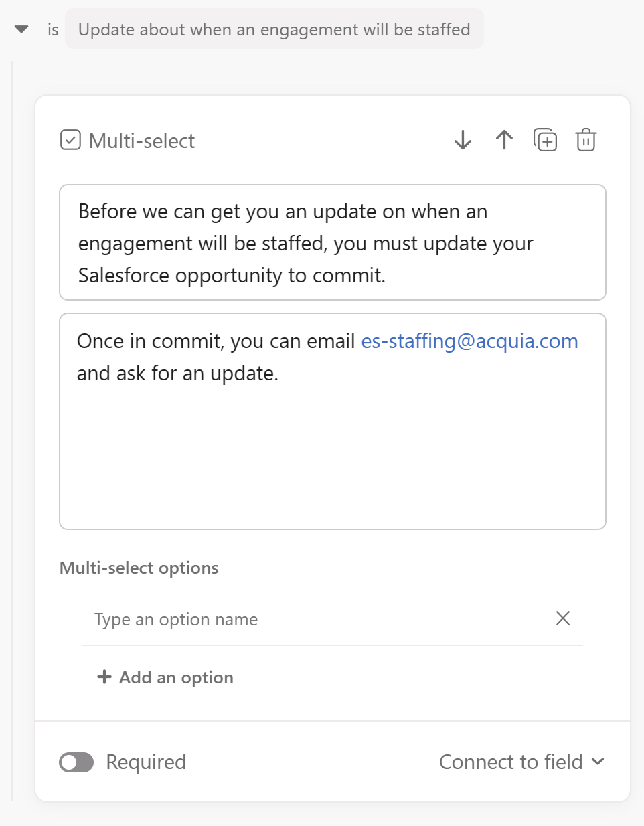Collapse the condition branch triangle
Screen dimensions: 644x826
coord(21,29)
